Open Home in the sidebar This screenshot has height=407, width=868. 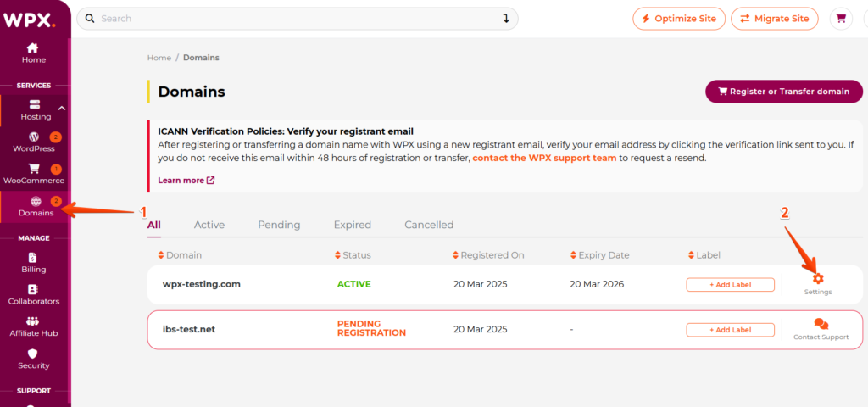pos(33,53)
